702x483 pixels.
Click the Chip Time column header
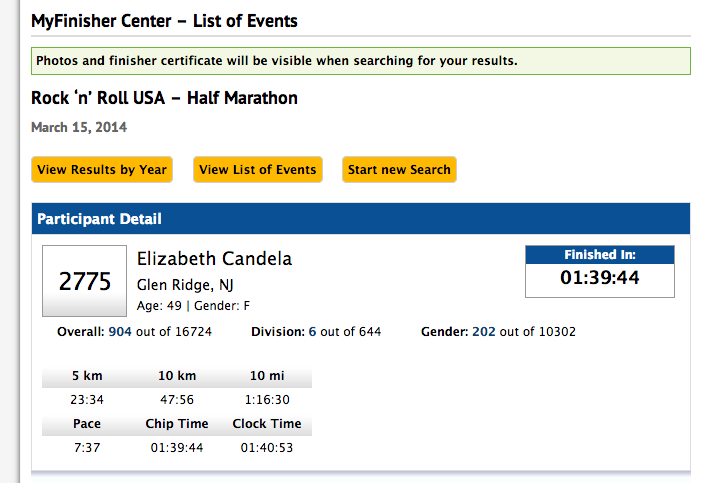coord(177,423)
